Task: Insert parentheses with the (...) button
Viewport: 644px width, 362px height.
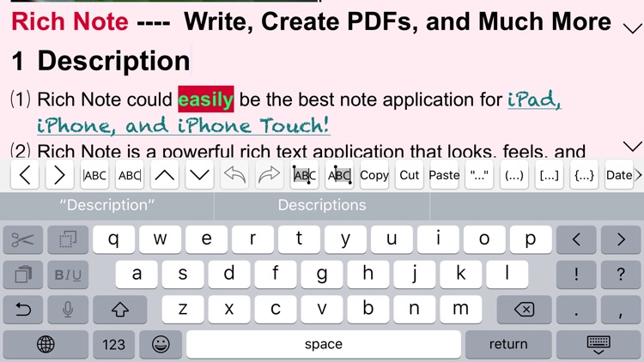Action: tap(514, 175)
